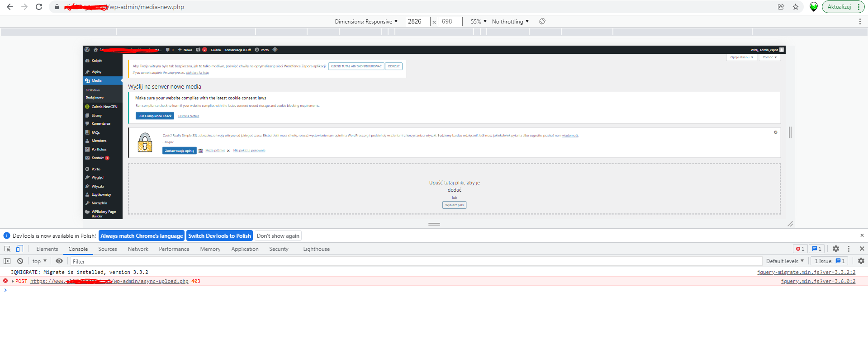Open the jquery-migrate.min.js source link

(806, 272)
